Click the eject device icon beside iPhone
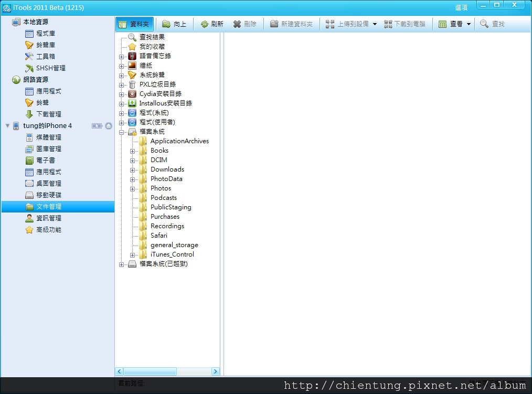This screenshot has width=532, height=394. click(x=109, y=126)
